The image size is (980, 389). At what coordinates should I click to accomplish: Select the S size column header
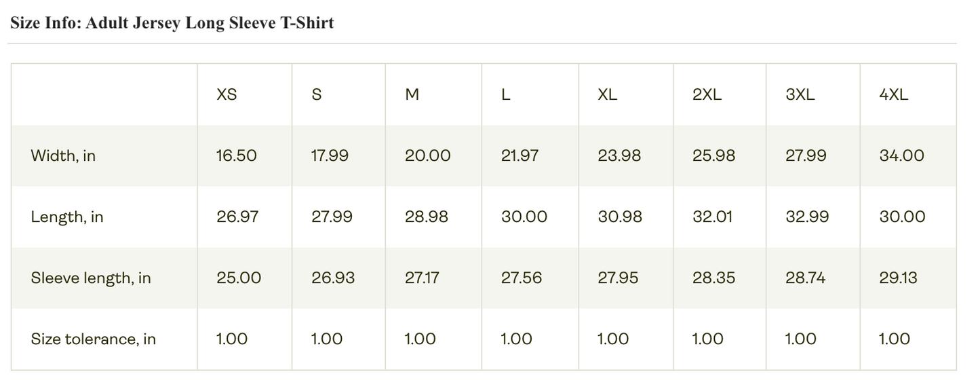316,95
